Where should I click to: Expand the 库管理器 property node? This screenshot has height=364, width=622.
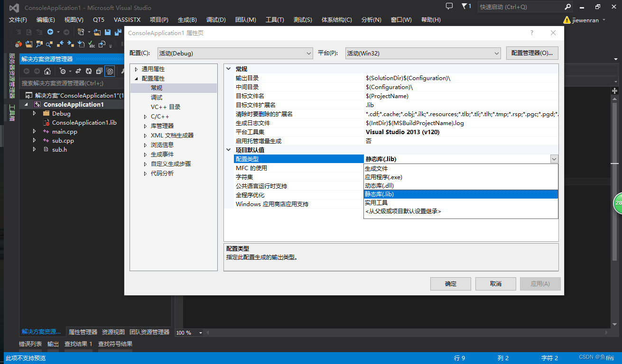(146, 126)
